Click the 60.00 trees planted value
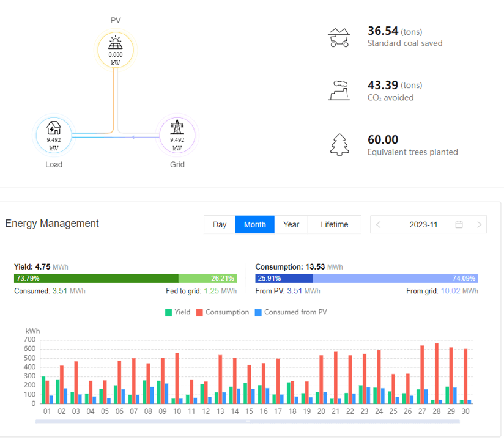Screen dimensions: 504x440 383,140
